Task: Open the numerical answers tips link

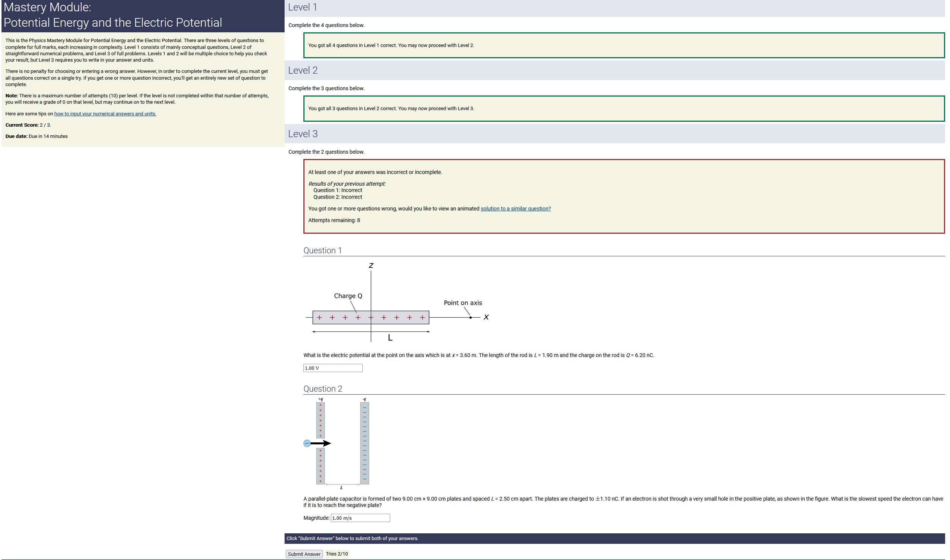Action: pos(105,114)
